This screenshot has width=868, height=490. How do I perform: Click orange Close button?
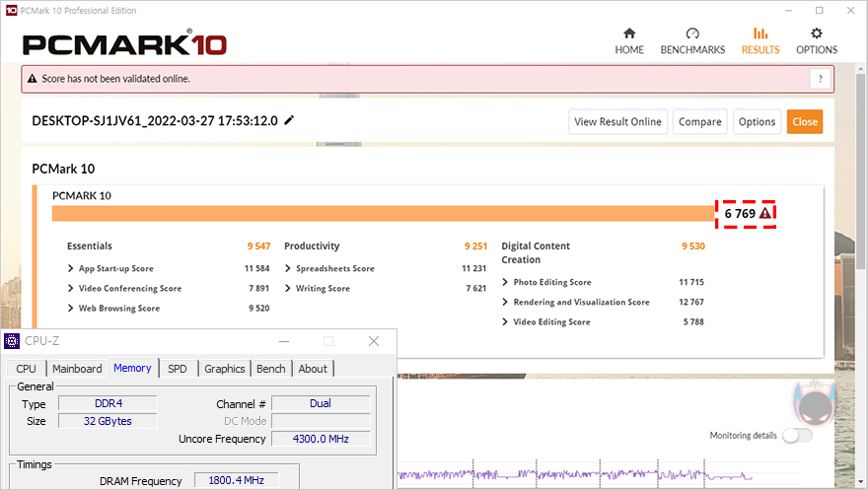coord(805,121)
